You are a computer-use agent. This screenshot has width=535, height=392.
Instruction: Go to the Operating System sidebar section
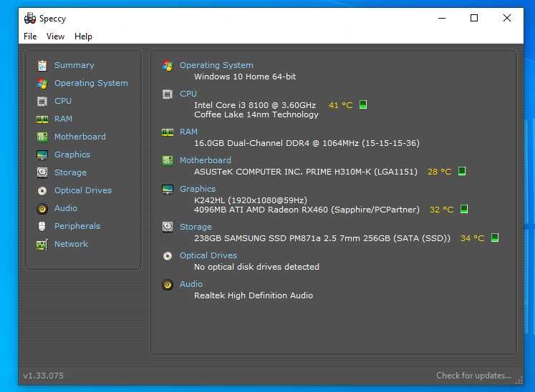pyautogui.click(x=91, y=83)
